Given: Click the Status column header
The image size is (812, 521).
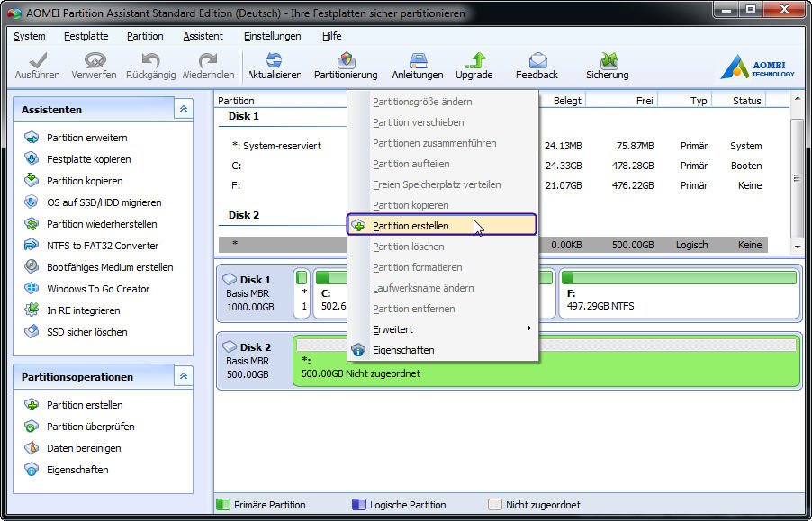Looking at the screenshot, I should point(739,101).
